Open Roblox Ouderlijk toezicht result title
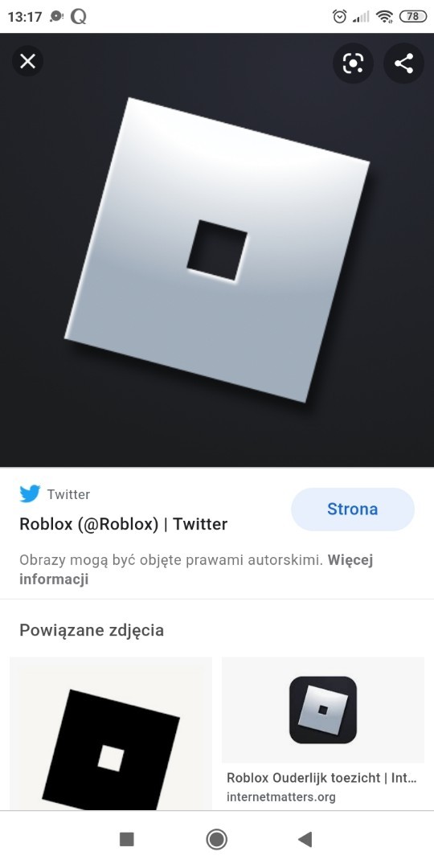Screen dimensions: 434x868 pos(321,778)
